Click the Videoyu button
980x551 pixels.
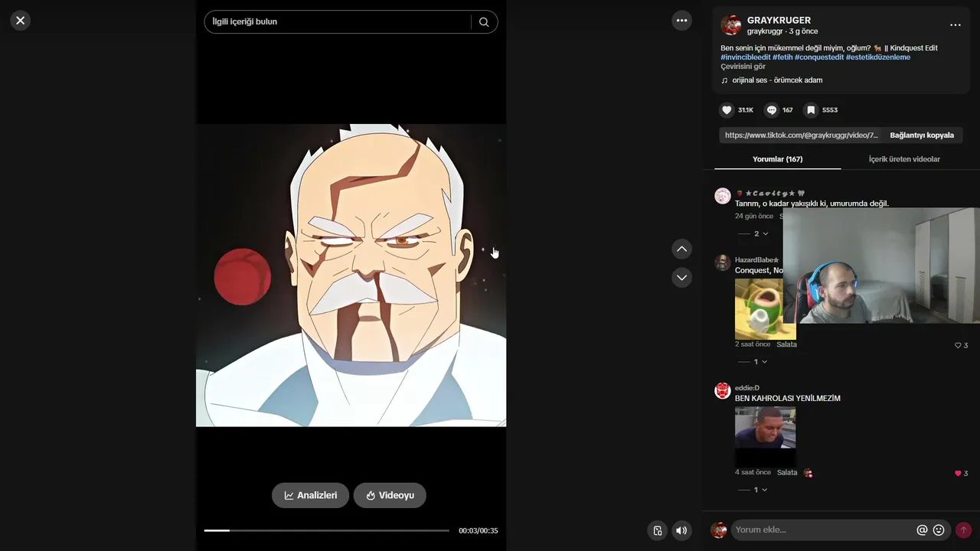click(x=390, y=495)
